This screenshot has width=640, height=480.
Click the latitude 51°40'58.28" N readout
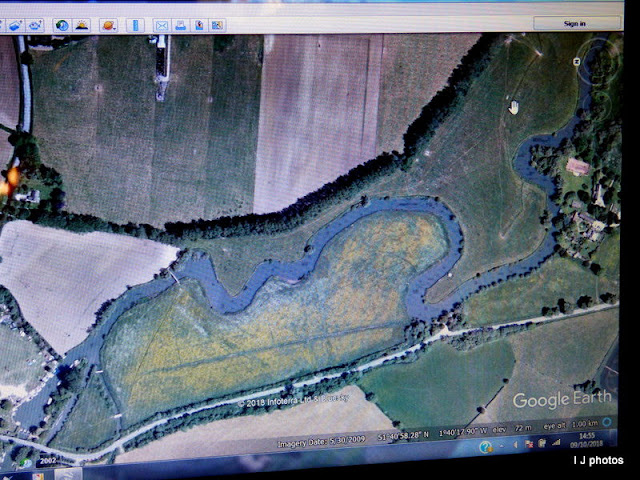coord(402,436)
